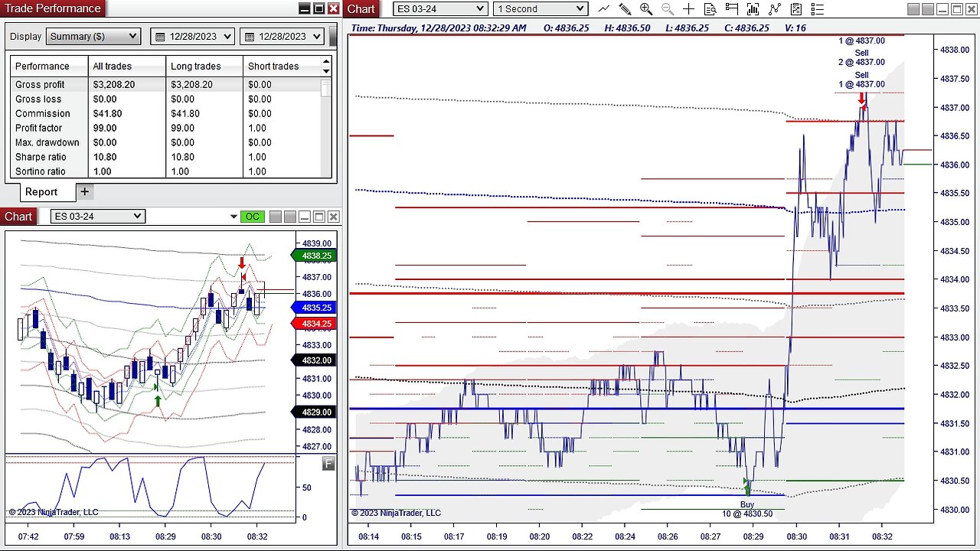Click the red 4834.25 price marker
980x551 pixels.
tap(314, 324)
